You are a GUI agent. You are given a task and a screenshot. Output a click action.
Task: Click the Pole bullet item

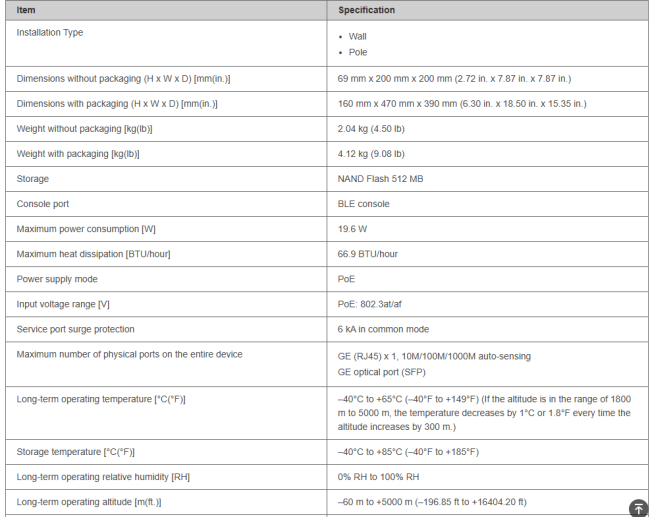pyautogui.click(x=357, y=52)
